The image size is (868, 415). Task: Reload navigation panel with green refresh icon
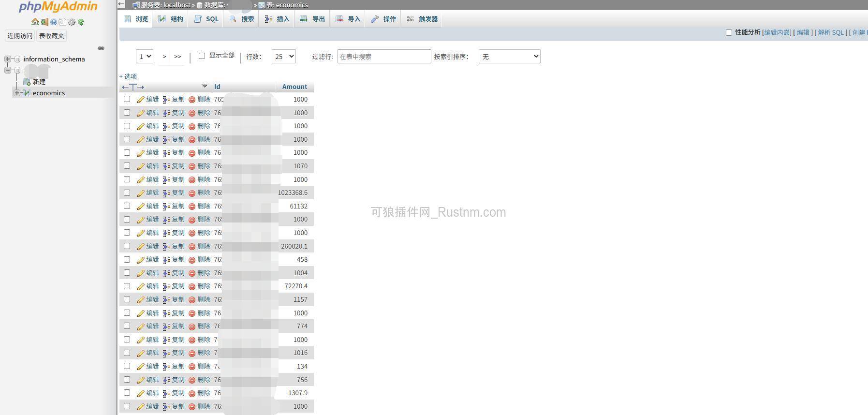click(81, 22)
